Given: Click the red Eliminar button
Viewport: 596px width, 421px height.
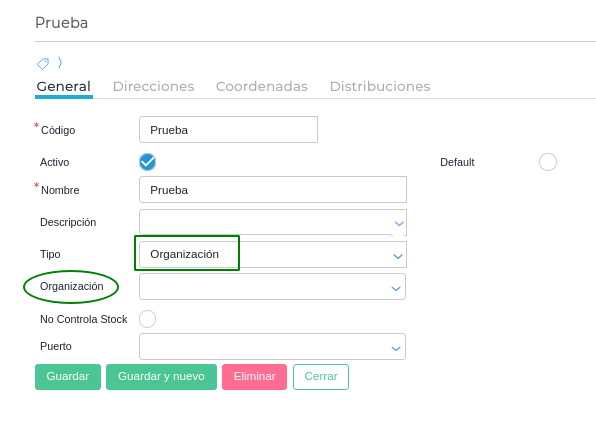Looking at the screenshot, I should coord(255,377).
